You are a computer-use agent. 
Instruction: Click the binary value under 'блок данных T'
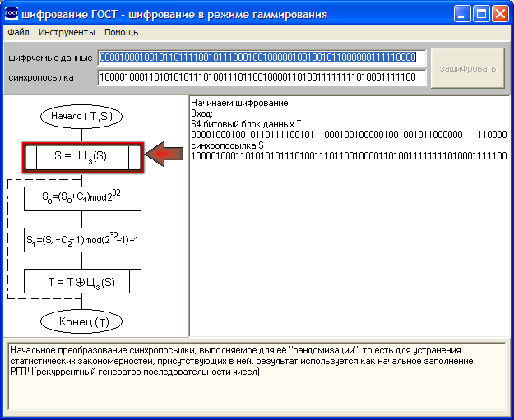[349, 135]
